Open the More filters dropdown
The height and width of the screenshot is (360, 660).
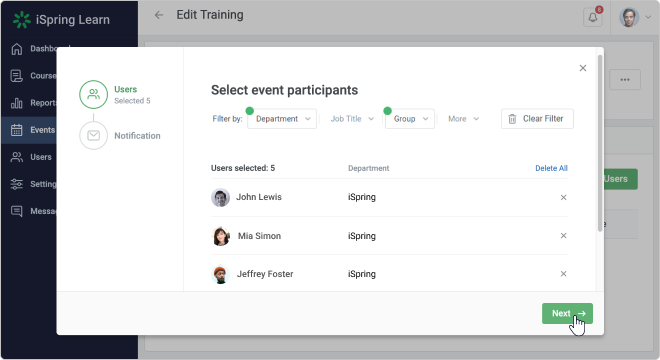(x=463, y=119)
